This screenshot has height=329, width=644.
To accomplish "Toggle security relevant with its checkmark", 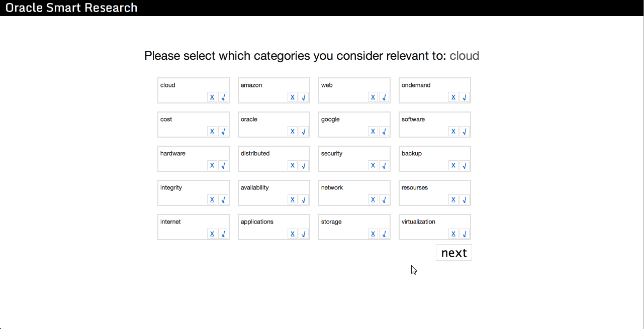I will pos(384,166).
